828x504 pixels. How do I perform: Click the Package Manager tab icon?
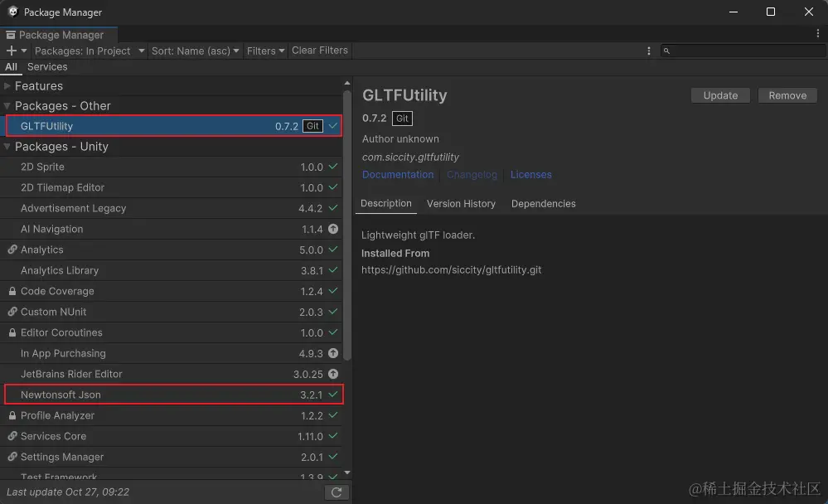11,35
